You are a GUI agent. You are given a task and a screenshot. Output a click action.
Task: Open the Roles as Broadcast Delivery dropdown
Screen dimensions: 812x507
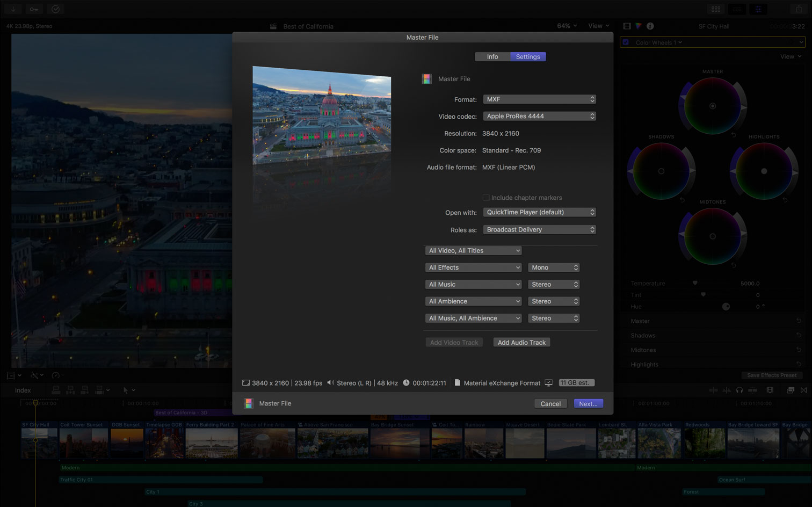pyautogui.click(x=539, y=229)
